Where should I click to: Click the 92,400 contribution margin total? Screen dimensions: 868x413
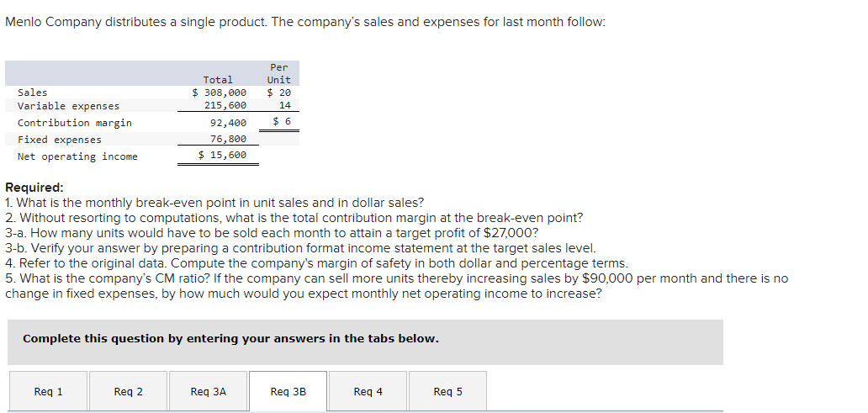228,123
